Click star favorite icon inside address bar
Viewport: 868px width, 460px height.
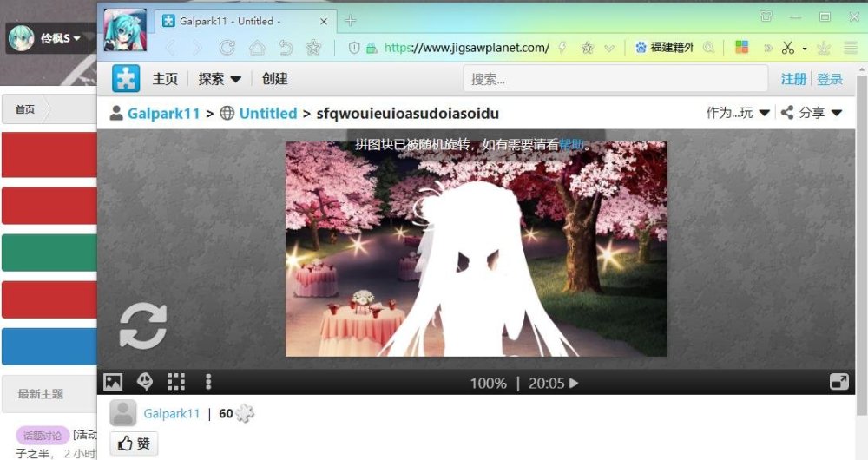(587, 48)
